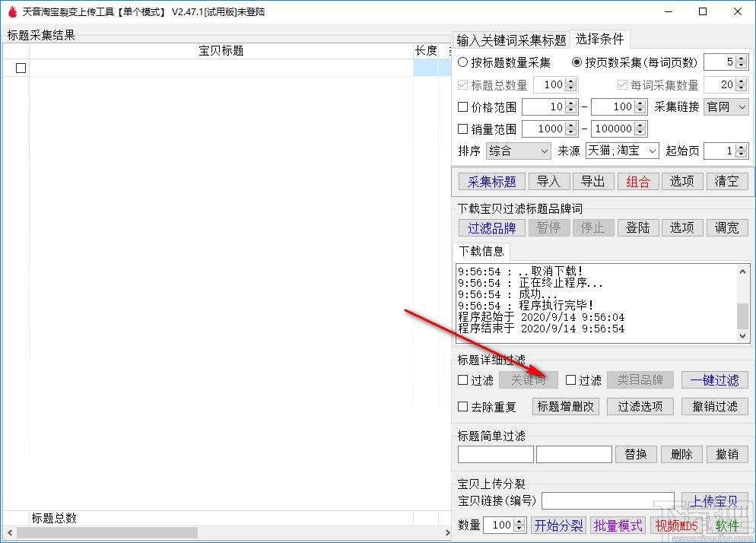The height and width of the screenshot is (543, 756).
Task: Open 选项 next to 组合
Action: [682, 182]
